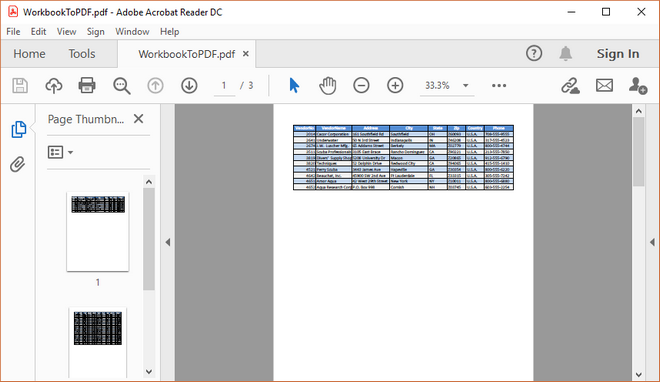Open the Window menu
Viewport: 660px width, 382px height.
click(x=132, y=32)
